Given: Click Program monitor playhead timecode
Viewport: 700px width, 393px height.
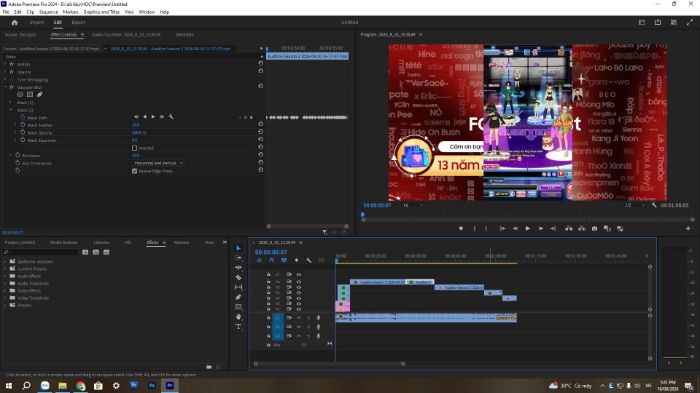Looking at the screenshot, I should click(377, 205).
